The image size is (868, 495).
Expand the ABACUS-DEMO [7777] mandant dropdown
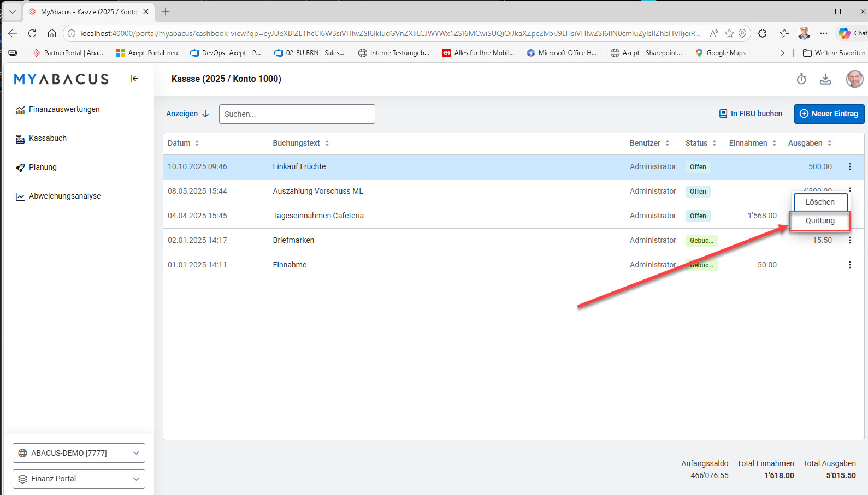[x=79, y=453]
